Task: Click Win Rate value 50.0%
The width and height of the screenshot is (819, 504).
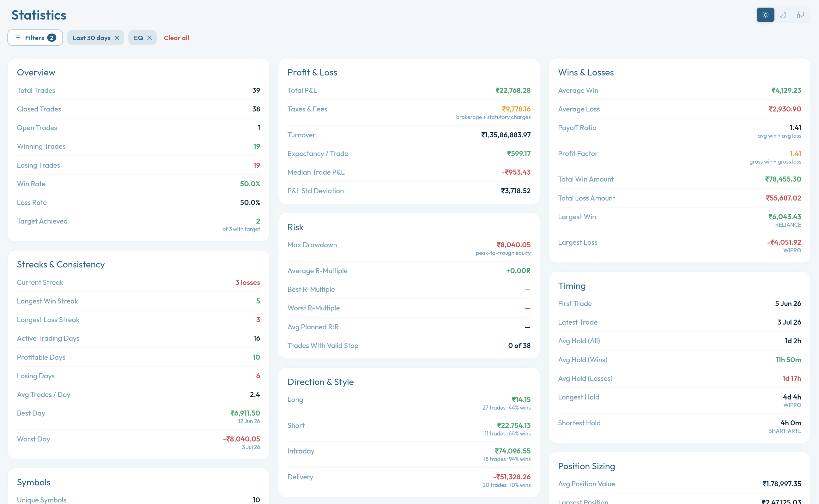Action: 250,184
